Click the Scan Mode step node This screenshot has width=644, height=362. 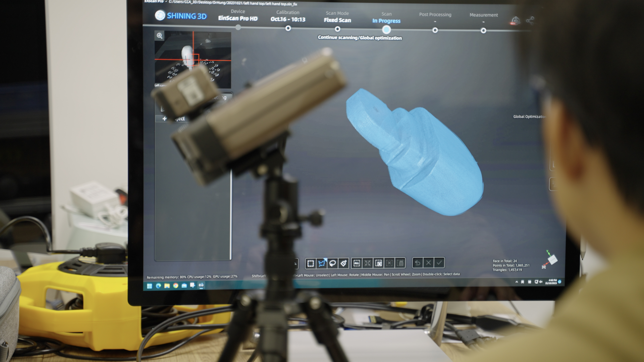(337, 29)
